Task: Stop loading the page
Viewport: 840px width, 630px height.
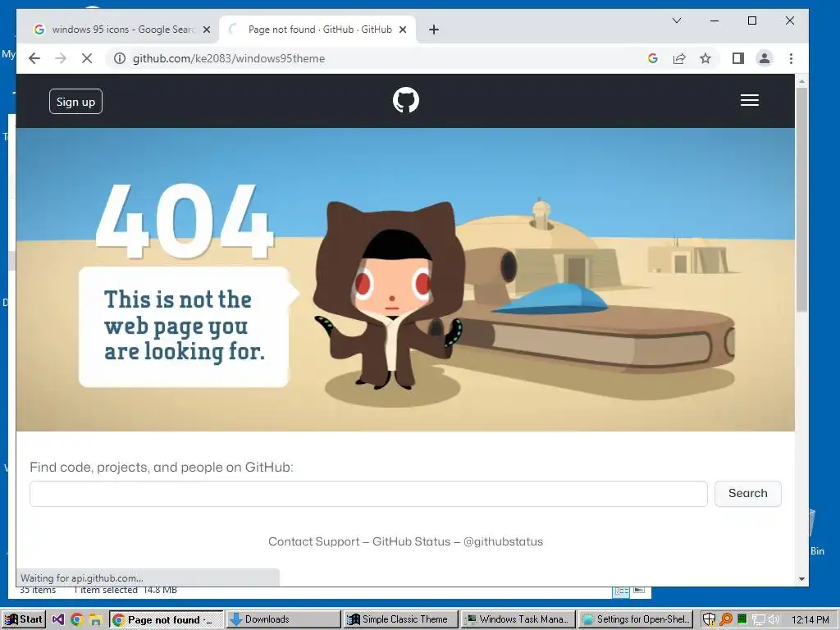Action: click(x=87, y=58)
